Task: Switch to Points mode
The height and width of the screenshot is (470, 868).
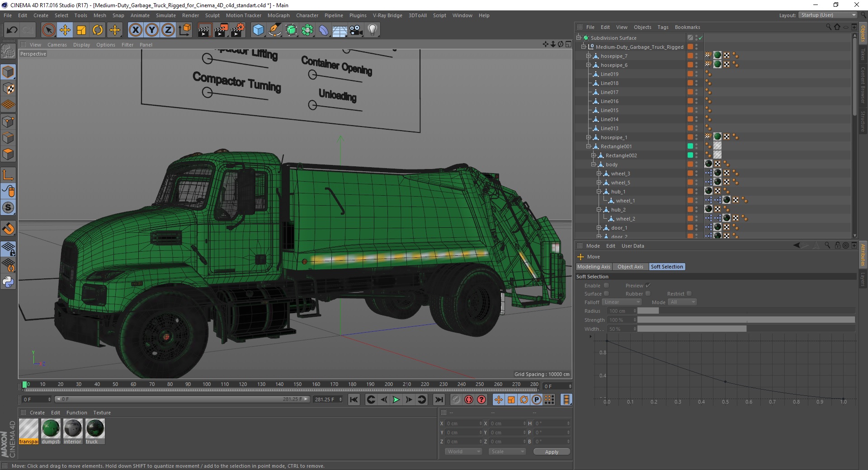Action: (8, 122)
